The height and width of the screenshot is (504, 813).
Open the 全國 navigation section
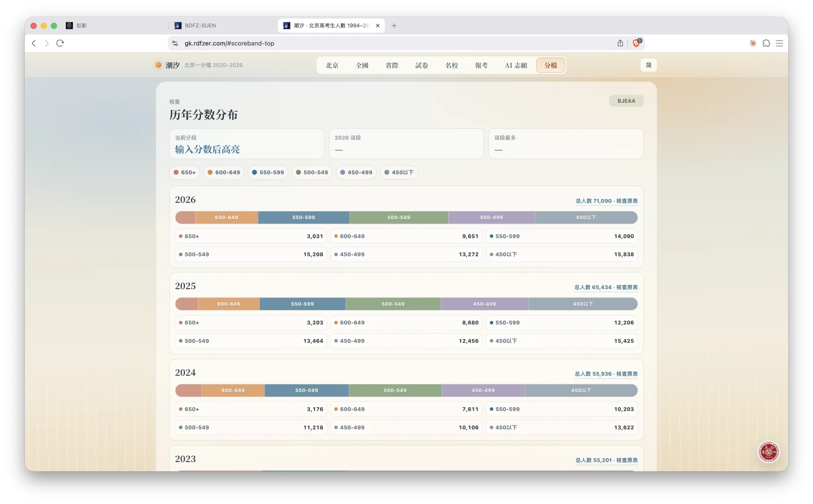pos(362,65)
